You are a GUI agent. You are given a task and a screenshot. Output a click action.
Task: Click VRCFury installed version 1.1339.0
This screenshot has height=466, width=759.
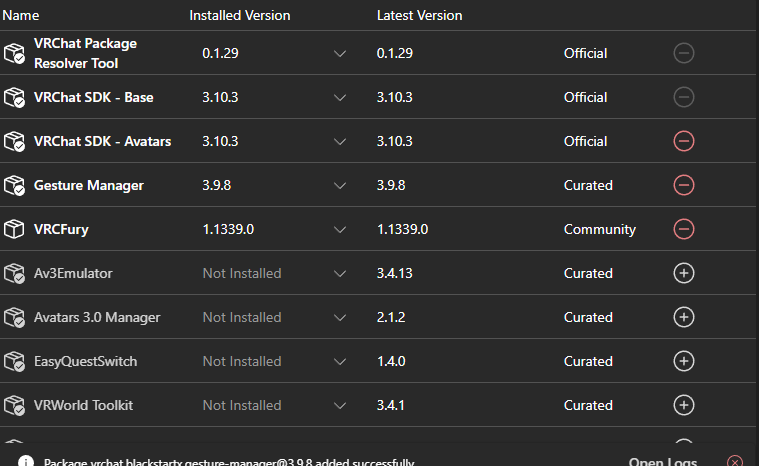228,229
